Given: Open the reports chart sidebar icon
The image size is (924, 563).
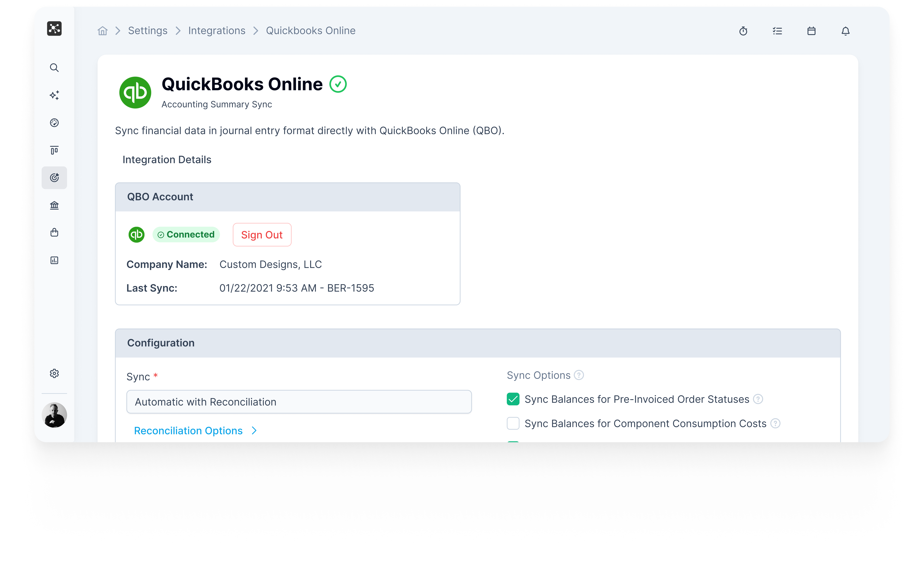Looking at the screenshot, I should coord(54,260).
